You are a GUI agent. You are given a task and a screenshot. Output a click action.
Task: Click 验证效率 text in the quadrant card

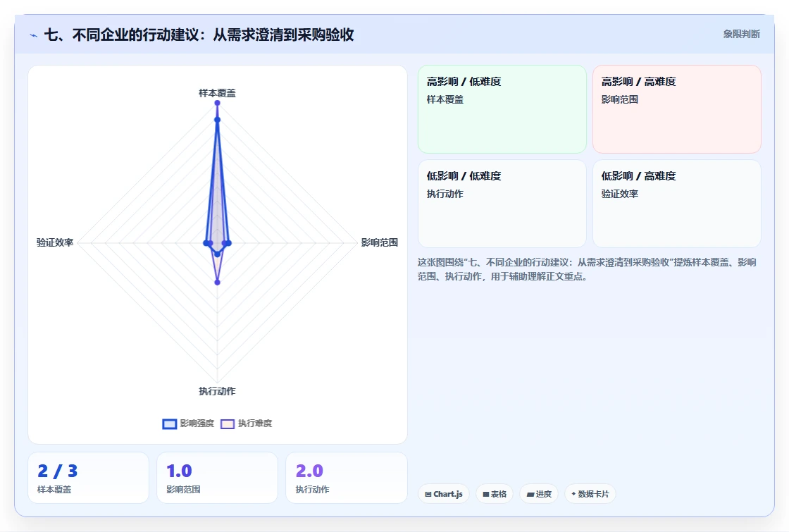tap(620, 194)
